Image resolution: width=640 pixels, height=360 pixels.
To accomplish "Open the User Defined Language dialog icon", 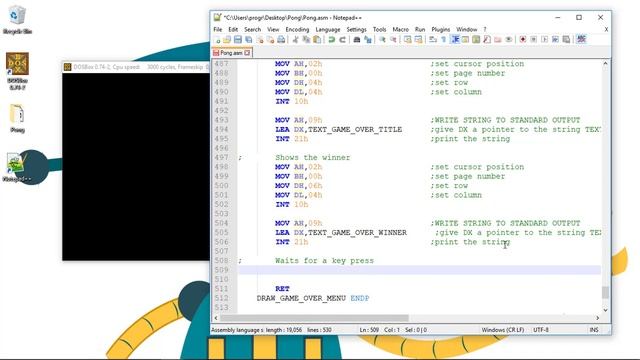I will coord(465,40).
